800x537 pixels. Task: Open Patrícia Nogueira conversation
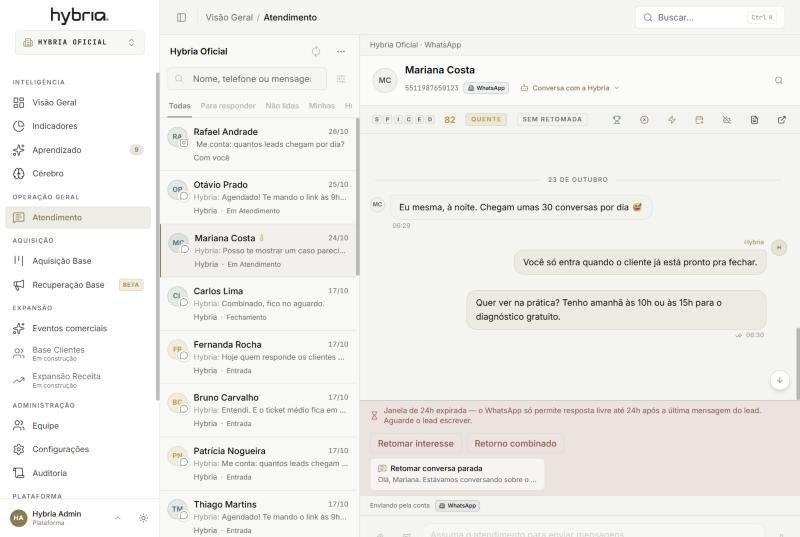(258, 464)
